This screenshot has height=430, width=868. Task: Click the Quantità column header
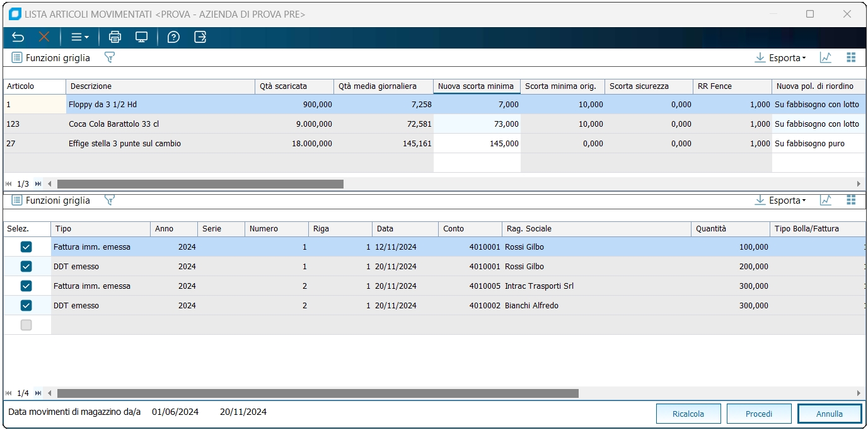(731, 229)
